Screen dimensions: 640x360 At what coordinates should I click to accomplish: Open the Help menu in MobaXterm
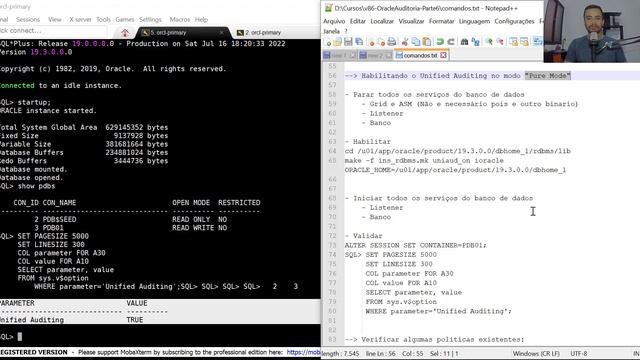[x=201, y=20]
